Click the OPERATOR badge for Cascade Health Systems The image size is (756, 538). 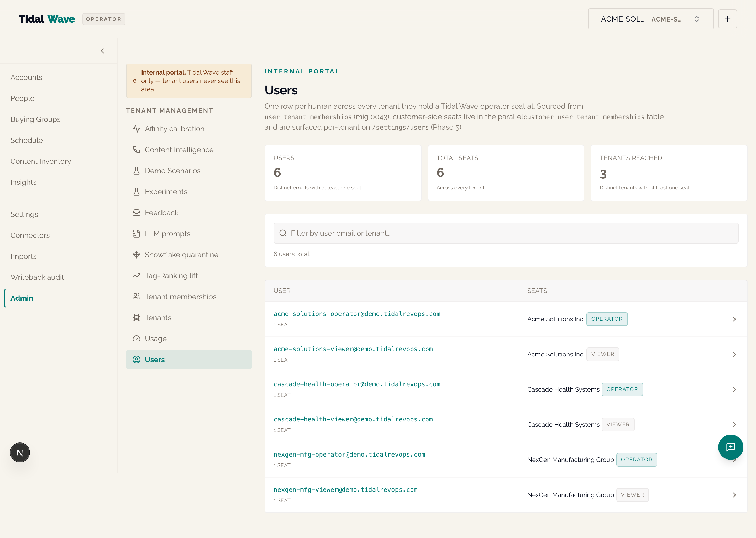(622, 389)
